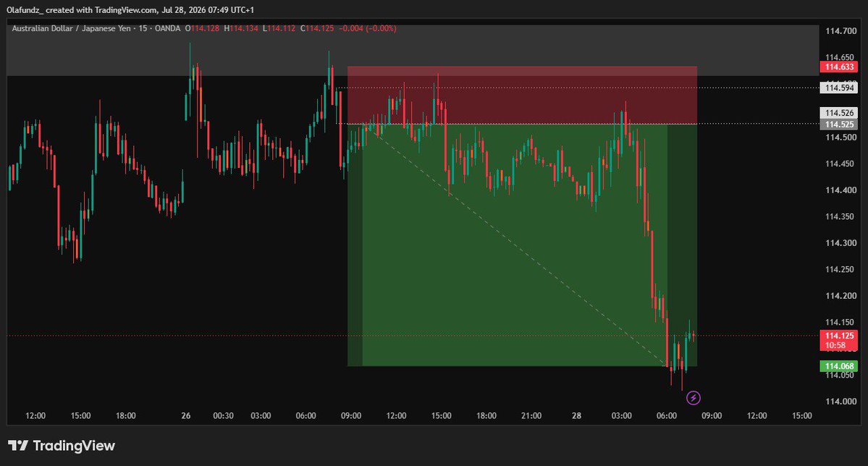Click the 114.250 price axis label
Viewport: 868px width, 466px height.
(841, 269)
